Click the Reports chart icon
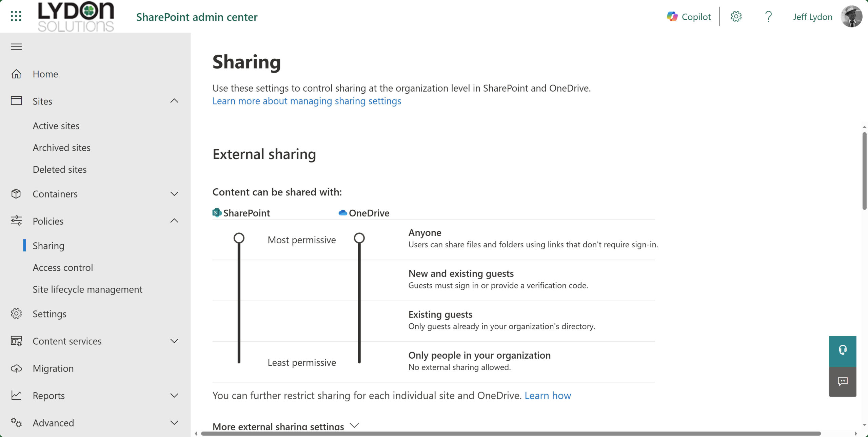Screen dimensions: 868x437 (x=16, y=395)
